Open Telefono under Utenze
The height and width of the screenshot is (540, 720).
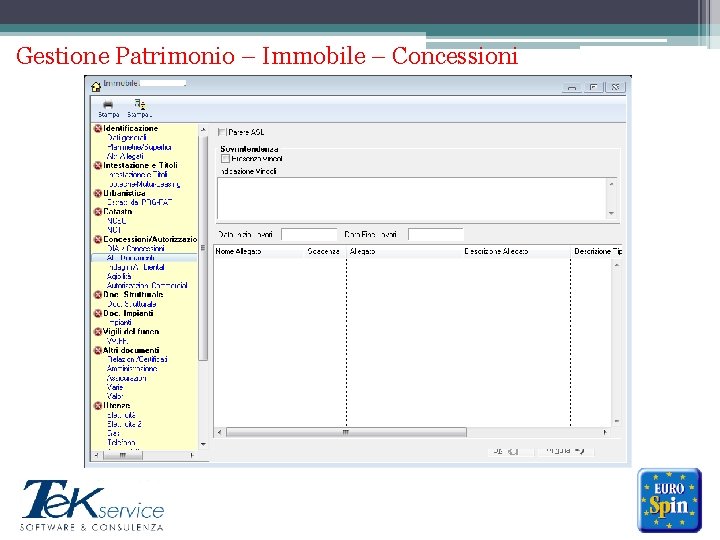click(x=121, y=443)
